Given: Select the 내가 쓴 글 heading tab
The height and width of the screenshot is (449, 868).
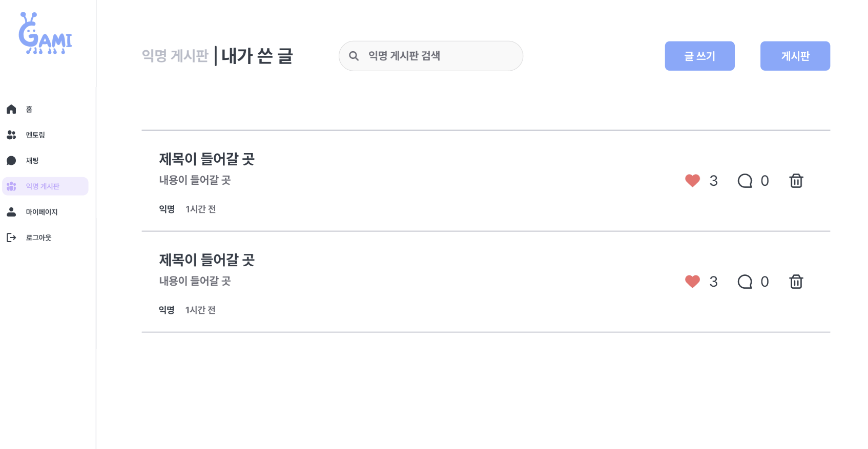Looking at the screenshot, I should [x=257, y=56].
